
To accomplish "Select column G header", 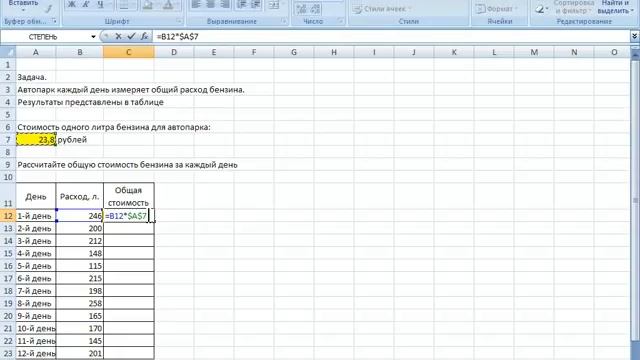I will 294,52.
